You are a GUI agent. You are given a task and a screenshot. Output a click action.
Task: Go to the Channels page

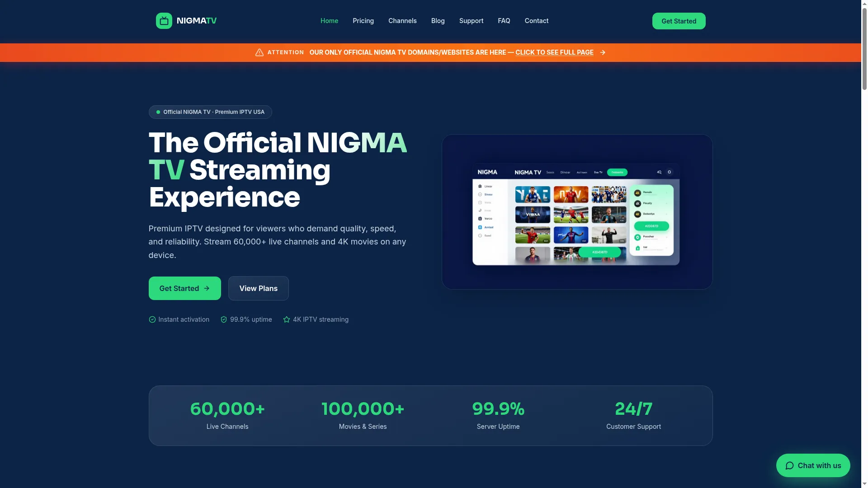402,21
